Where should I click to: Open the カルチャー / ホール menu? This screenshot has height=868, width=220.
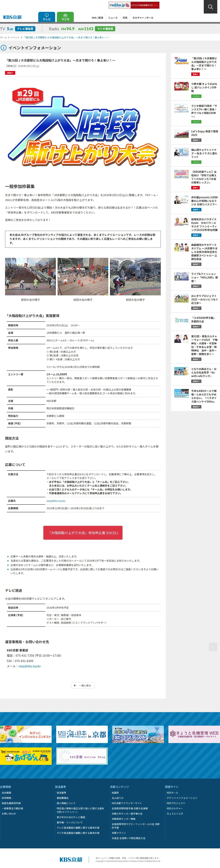point(143,18)
